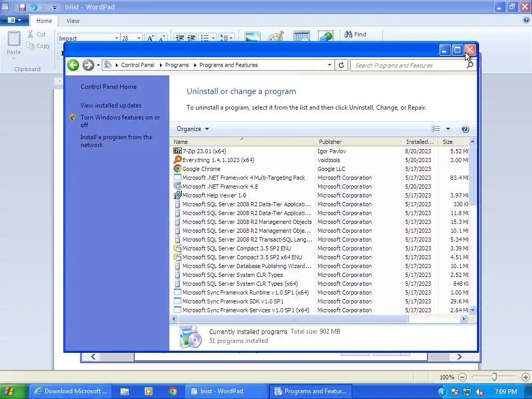Click Find in the WordPad ribbon
Screen dimensions: 532x399
point(355,34)
